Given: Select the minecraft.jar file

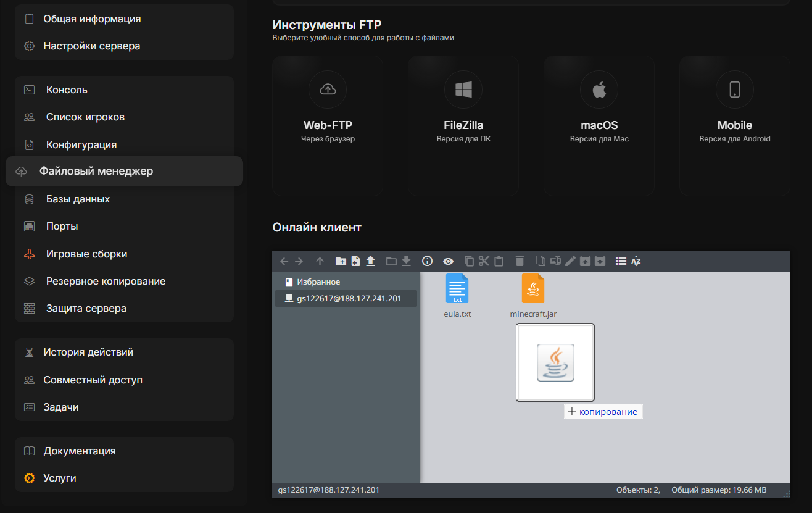Looking at the screenshot, I should pos(533,296).
